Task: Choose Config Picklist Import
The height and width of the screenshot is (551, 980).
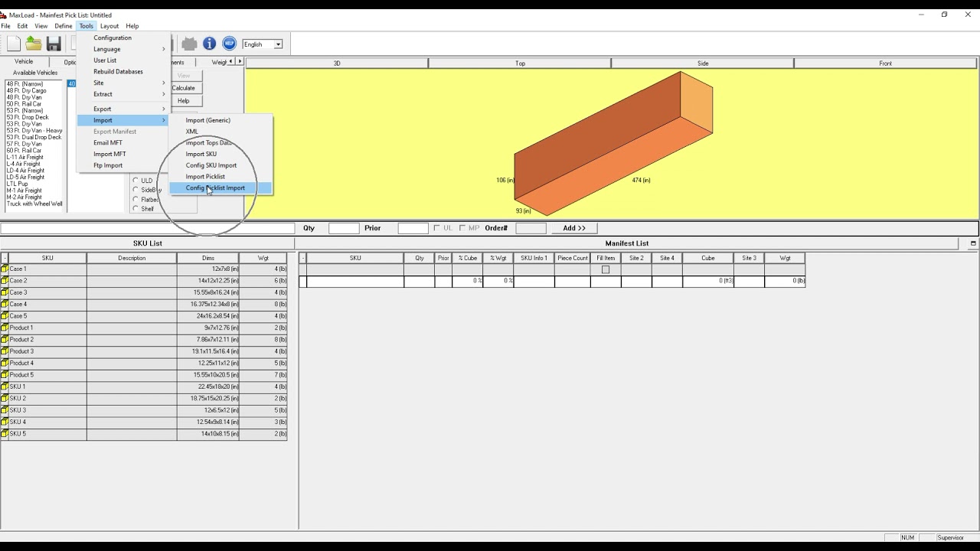Action: click(x=220, y=188)
